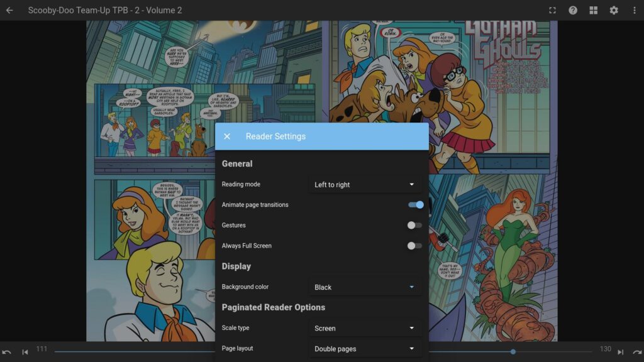Jump to next book with the redo arrow
Image resolution: width=644 pixels, height=362 pixels.
(638, 352)
